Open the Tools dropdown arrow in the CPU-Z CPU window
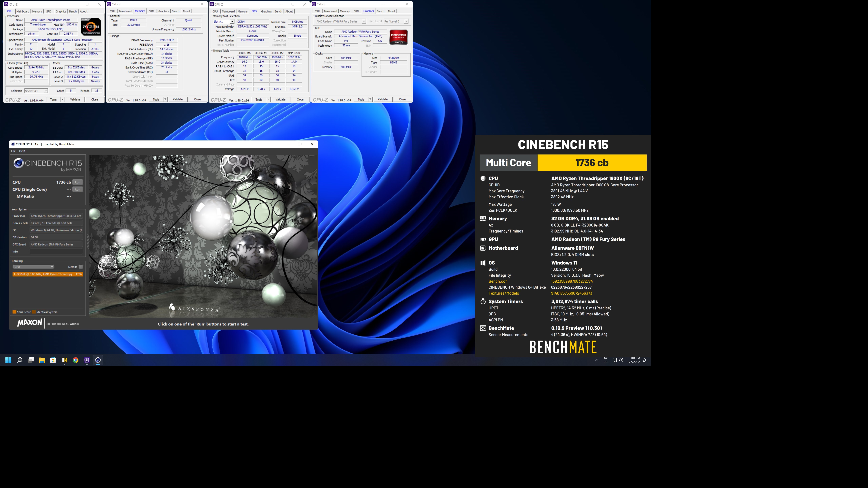 point(63,99)
